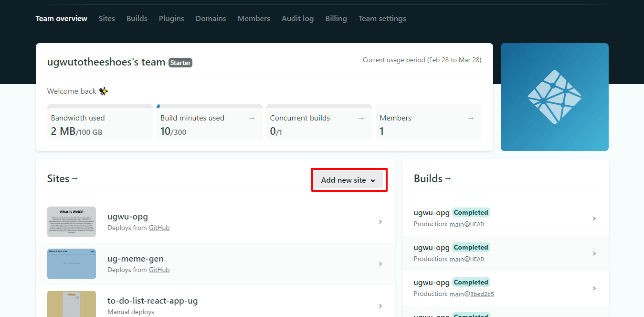The width and height of the screenshot is (644, 317).
Task: Open the ug-meme-gen site name
Action: tap(136, 259)
